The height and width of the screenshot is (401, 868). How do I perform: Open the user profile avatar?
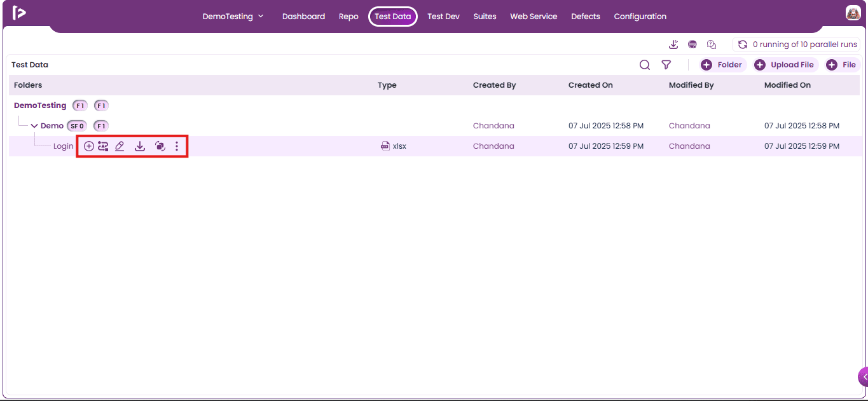(853, 13)
